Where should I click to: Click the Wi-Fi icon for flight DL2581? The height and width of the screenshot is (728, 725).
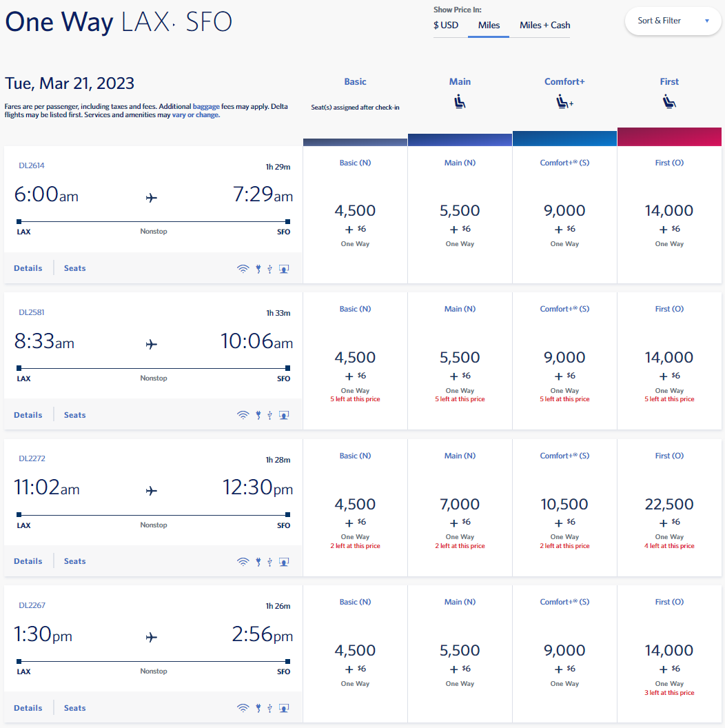pyautogui.click(x=243, y=415)
